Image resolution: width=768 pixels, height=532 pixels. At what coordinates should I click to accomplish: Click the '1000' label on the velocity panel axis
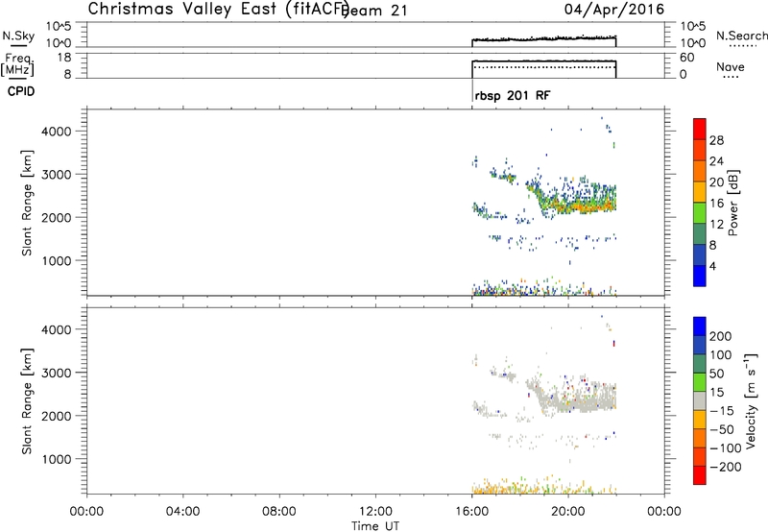point(57,459)
